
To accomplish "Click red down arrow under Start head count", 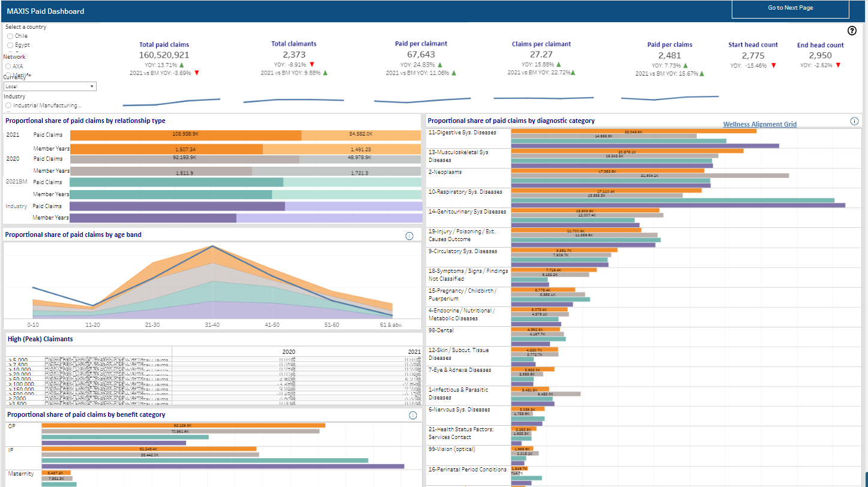I will (773, 65).
